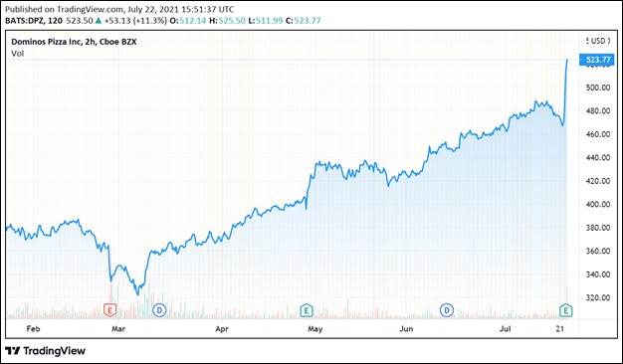This screenshot has width=623, height=364.
Task: Click the Apr label on time axis
Action: (222, 329)
